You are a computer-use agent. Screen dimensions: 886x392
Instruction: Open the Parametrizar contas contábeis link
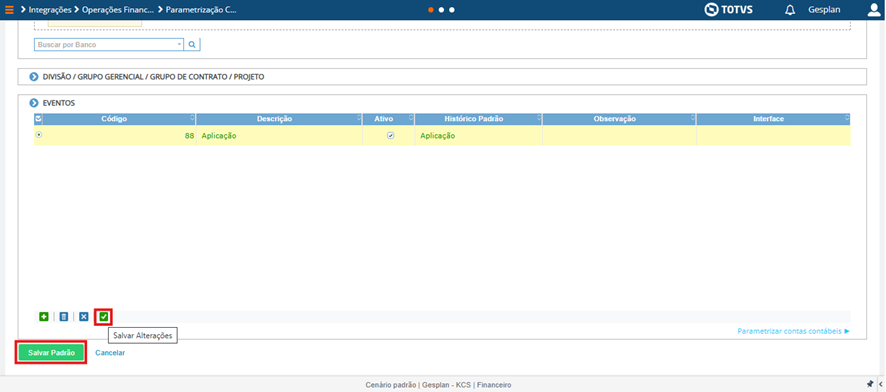[793, 331]
